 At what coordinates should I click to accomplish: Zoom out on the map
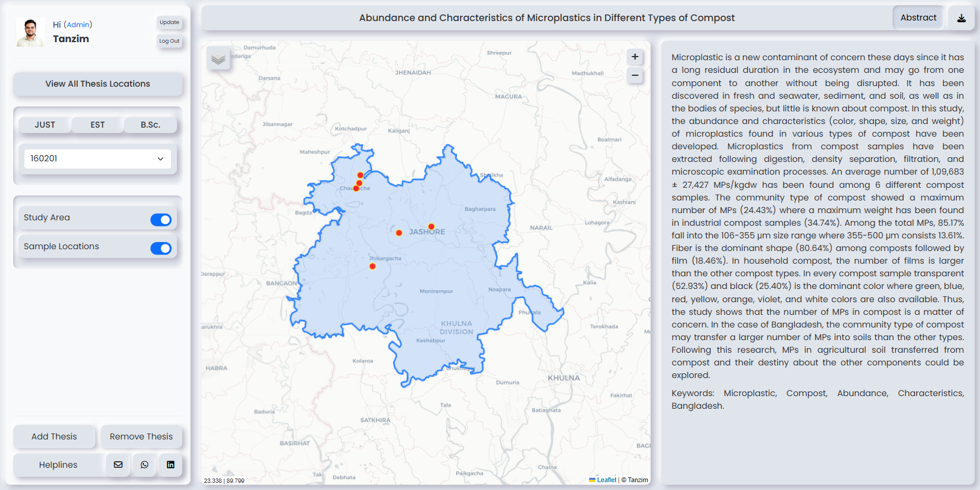pos(634,75)
